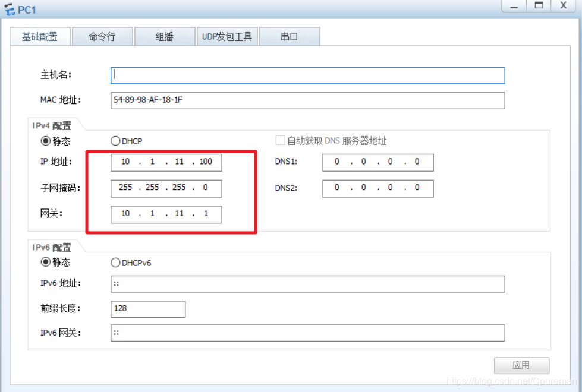582x392 pixels.
Task: Click the IP 地址 field 10.1.11.100
Action: pos(166,162)
